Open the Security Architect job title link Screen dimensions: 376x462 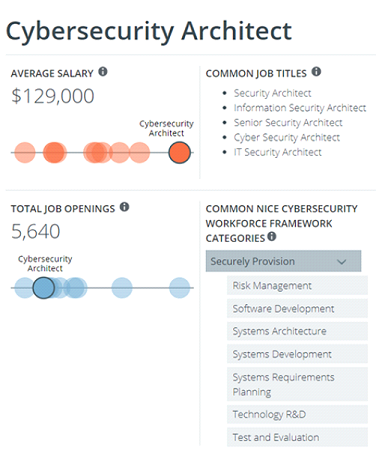(272, 93)
